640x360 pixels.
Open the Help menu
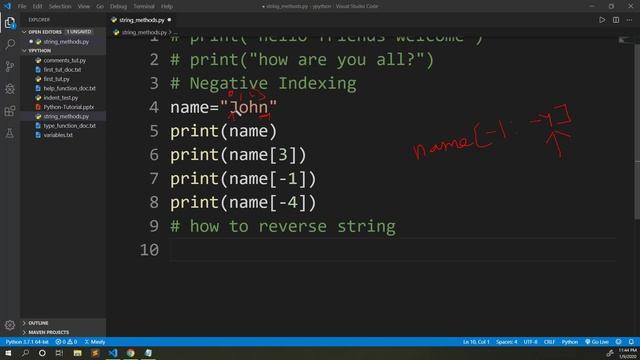tap(167, 6)
